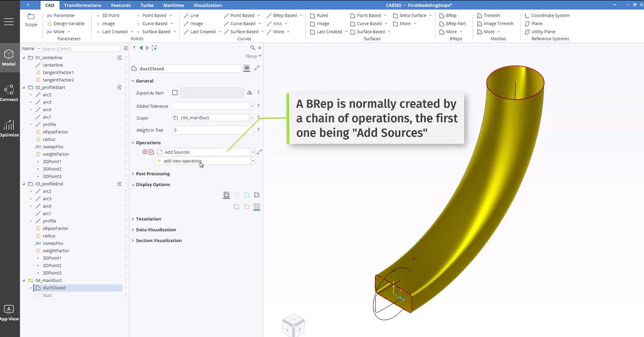Create a BRep from the BReps section
The height and width of the screenshot is (337, 644).
coord(450,15)
